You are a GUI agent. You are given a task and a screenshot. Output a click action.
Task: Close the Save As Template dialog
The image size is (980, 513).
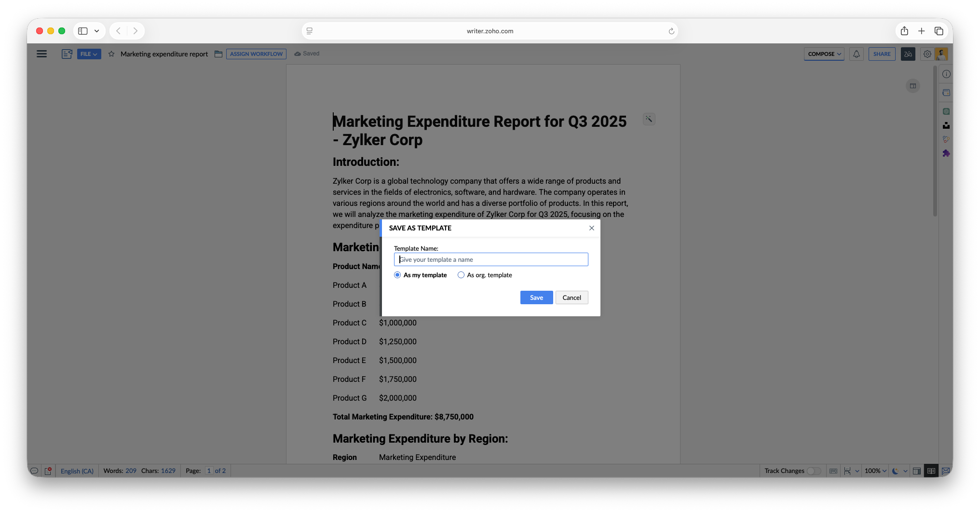pos(592,228)
